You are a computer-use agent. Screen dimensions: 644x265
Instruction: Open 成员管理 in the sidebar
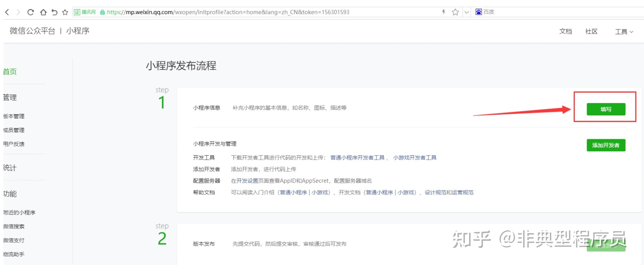coord(14,130)
